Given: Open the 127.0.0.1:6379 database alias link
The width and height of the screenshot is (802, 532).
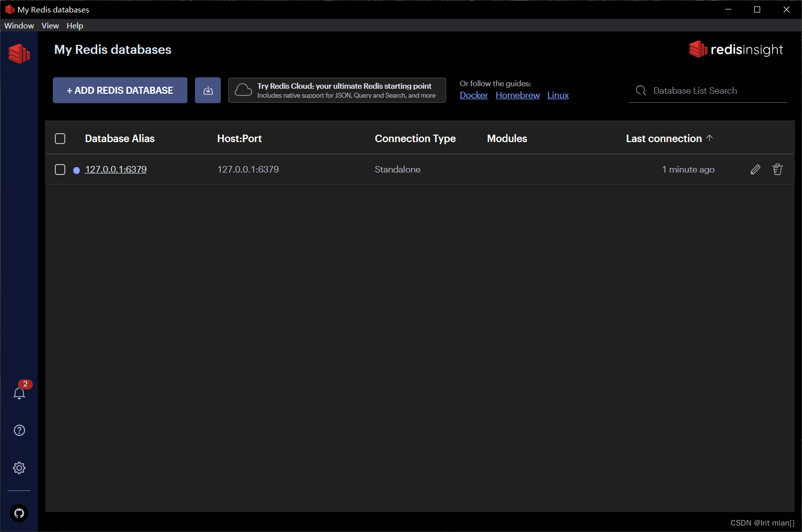Looking at the screenshot, I should click(x=116, y=170).
